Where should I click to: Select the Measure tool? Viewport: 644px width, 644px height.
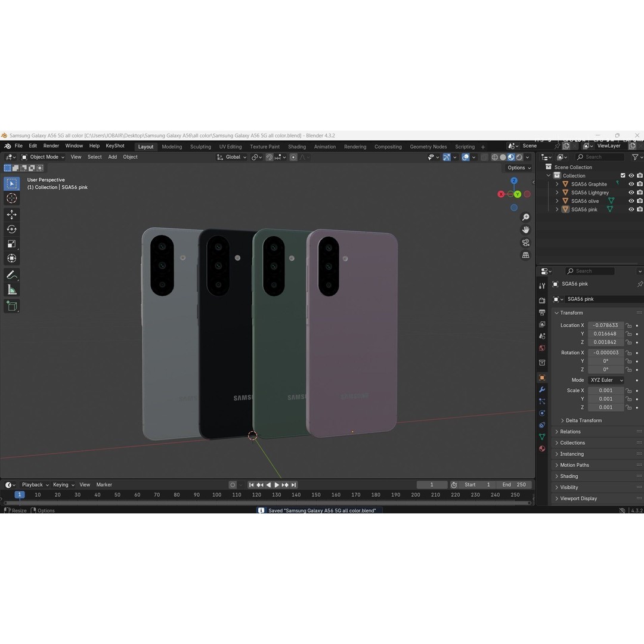tap(11, 290)
